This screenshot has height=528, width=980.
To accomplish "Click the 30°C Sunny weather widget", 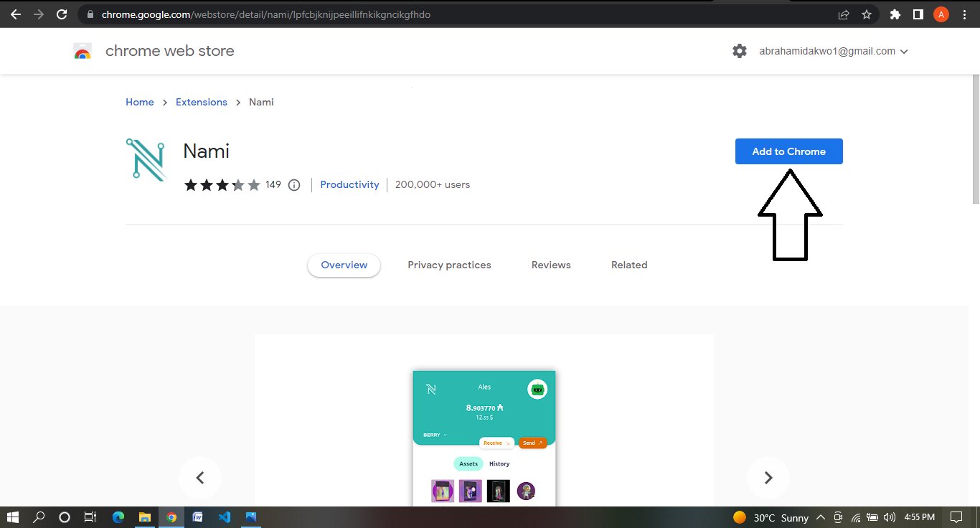I will [x=771, y=518].
